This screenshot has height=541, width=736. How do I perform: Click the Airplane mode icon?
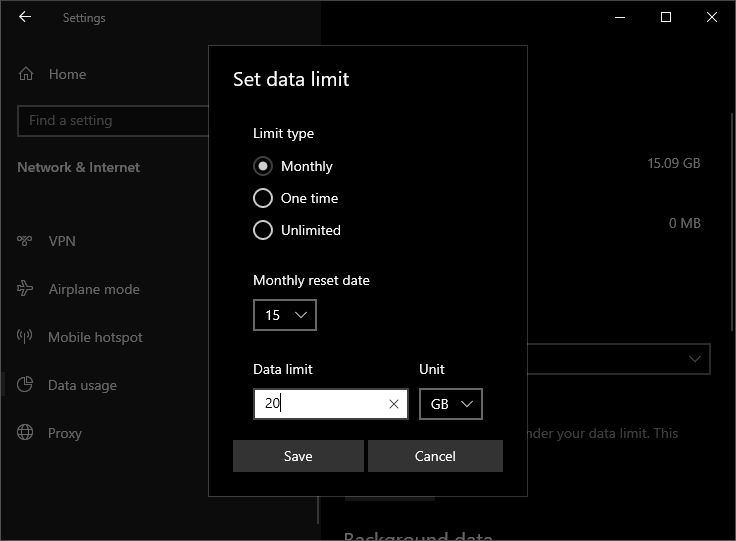(26, 289)
